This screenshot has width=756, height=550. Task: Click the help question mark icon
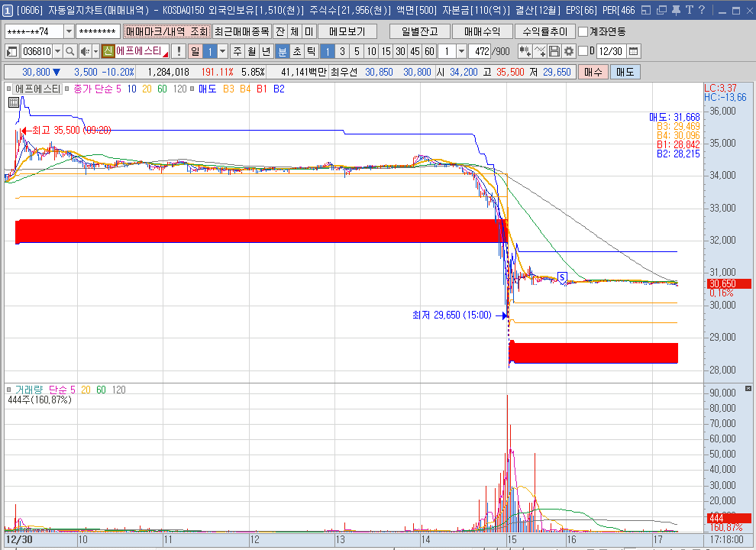(701, 10)
